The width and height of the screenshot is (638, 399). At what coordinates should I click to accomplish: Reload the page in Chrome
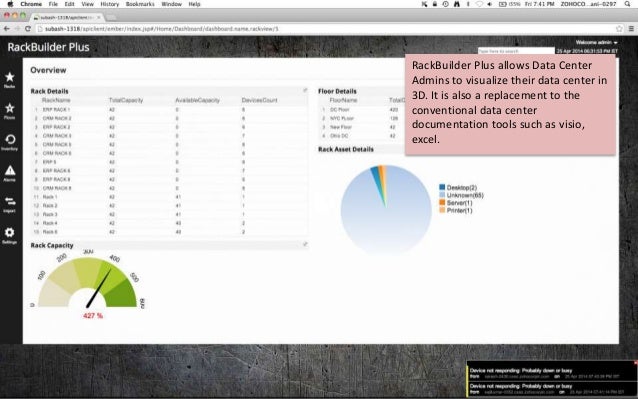(28, 29)
